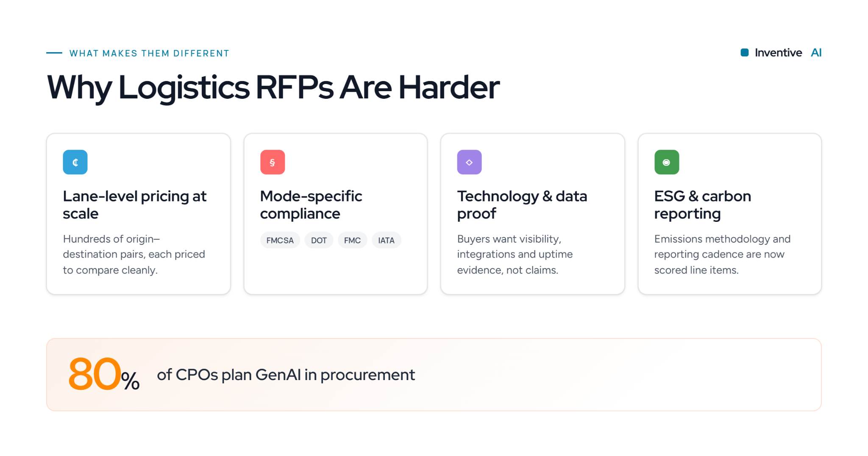The height and width of the screenshot is (456, 868).
Task: Select the DOT tag
Action: pos(319,240)
